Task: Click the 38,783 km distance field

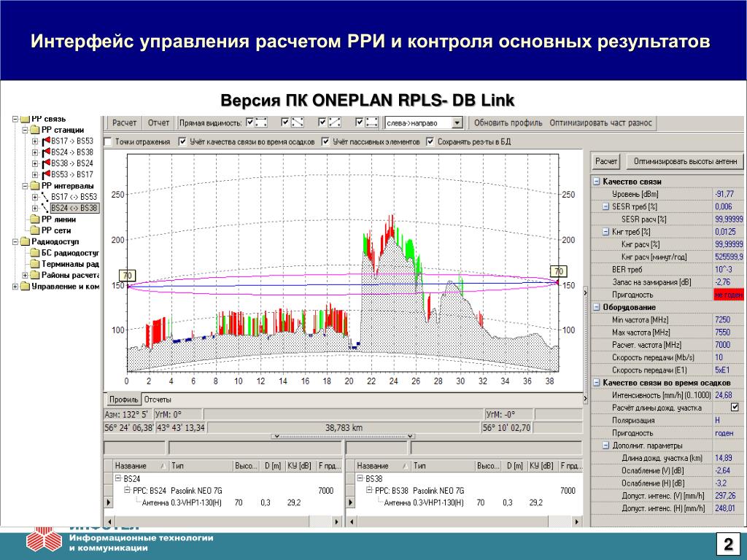Action: click(x=344, y=427)
